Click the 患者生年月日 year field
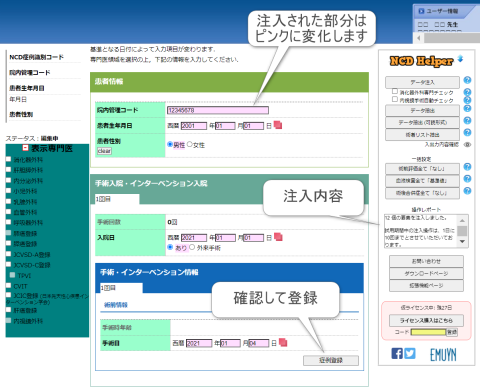Screen dimensions: 480x390 194,126
